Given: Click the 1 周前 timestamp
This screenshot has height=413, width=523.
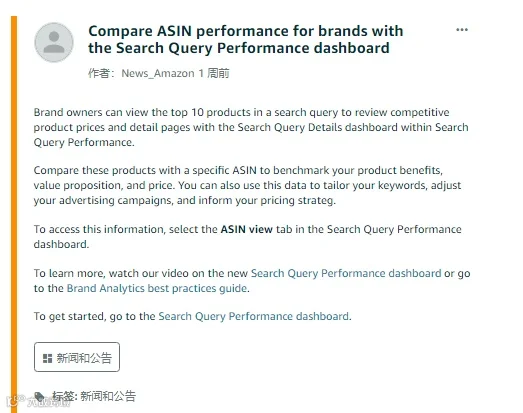Looking at the screenshot, I should click(x=214, y=73).
